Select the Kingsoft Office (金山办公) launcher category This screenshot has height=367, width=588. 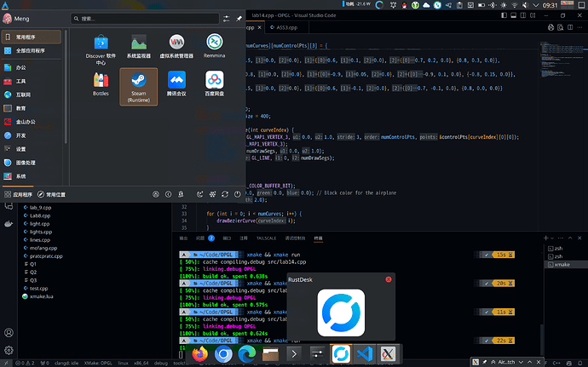(32, 122)
